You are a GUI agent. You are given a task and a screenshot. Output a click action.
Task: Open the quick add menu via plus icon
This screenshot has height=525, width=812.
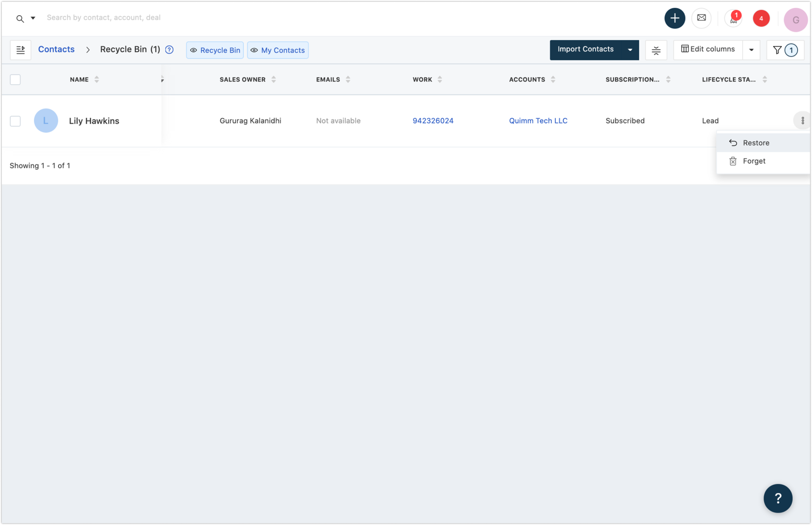click(x=675, y=18)
